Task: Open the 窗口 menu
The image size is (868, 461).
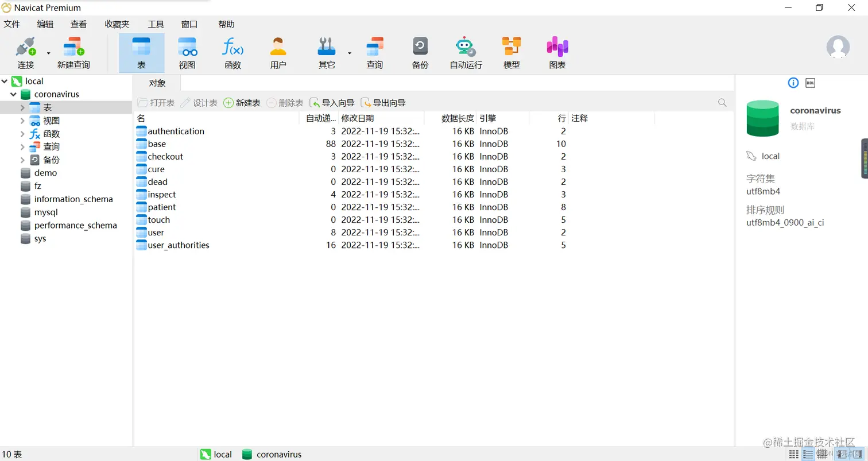Action: pos(189,24)
